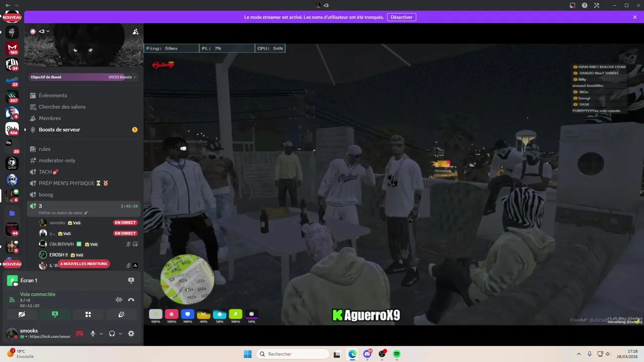
Task: Toggle noise suppression waveform icon
Action: [x=119, y=300]
